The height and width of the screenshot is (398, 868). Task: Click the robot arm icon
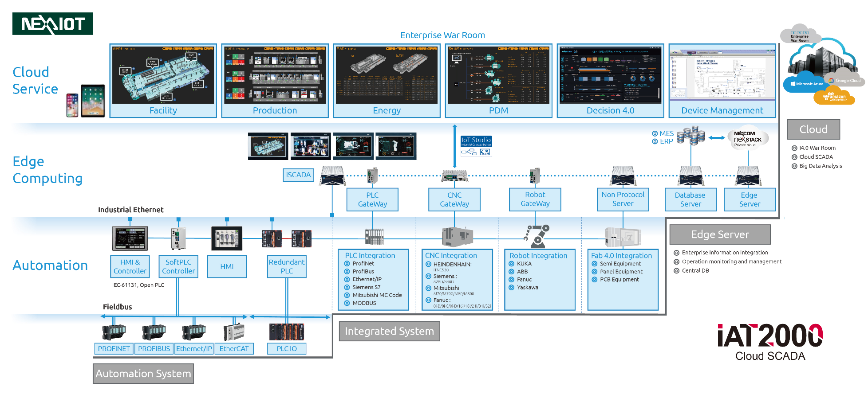pyautogui.click(x=537, y=236)
